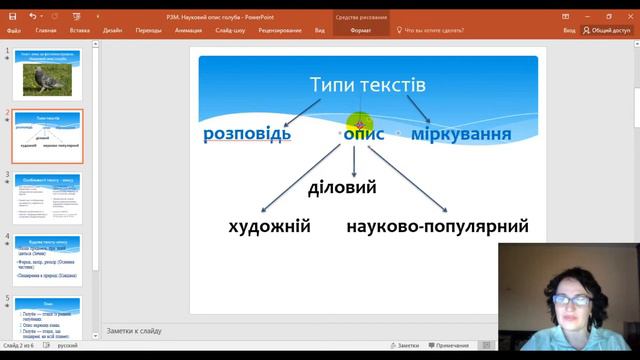Viewport: 640px width, 360px height.
Task: Open the Слайд-шоу tab
Action: (x=230, y=30)
